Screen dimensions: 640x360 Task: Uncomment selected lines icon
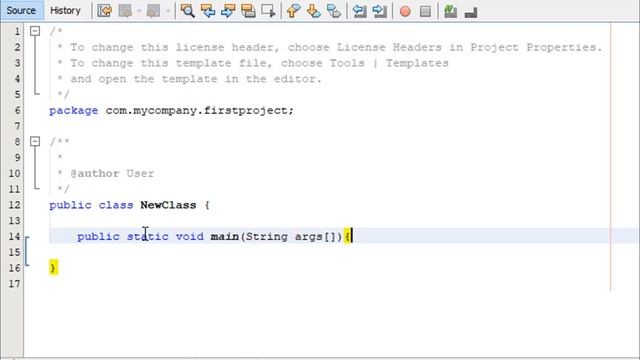click(x=471, y=12)
